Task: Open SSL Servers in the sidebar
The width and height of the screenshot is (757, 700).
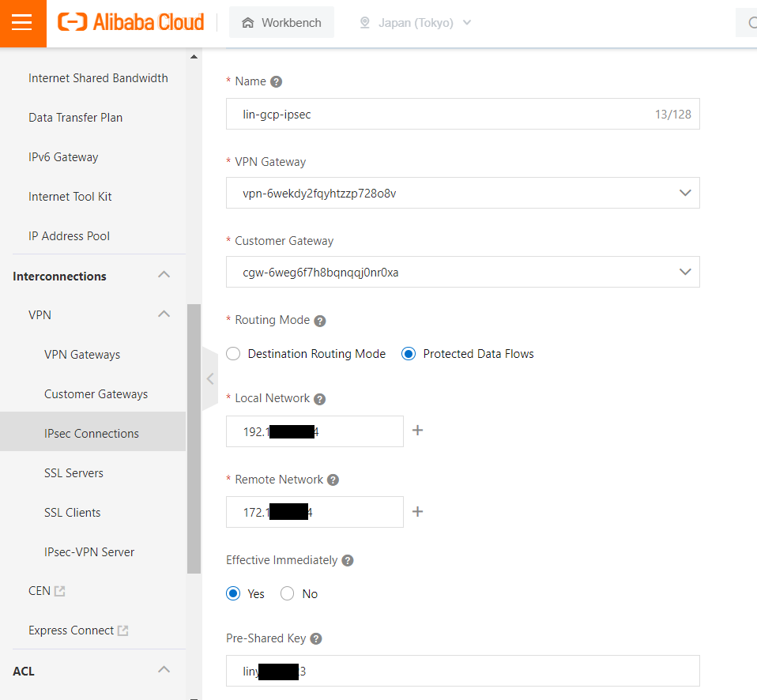Action: pyautogui.click(x=73, y=473)
